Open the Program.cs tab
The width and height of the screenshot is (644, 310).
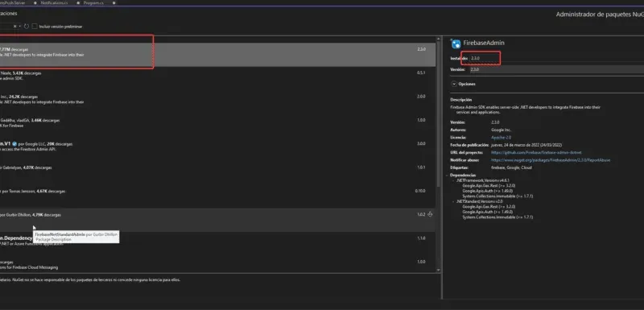click(93, 3)
